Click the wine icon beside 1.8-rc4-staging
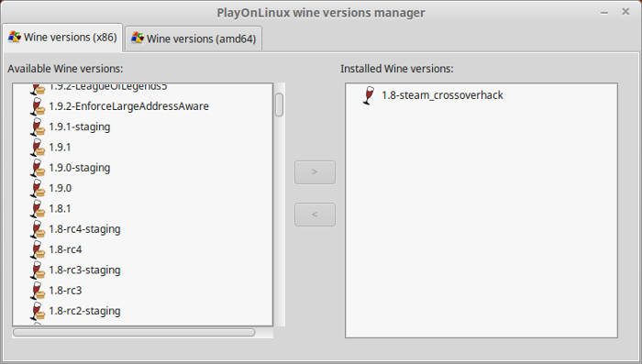The image size is (642, 364). pyautogui.click(x=38, y=229)
